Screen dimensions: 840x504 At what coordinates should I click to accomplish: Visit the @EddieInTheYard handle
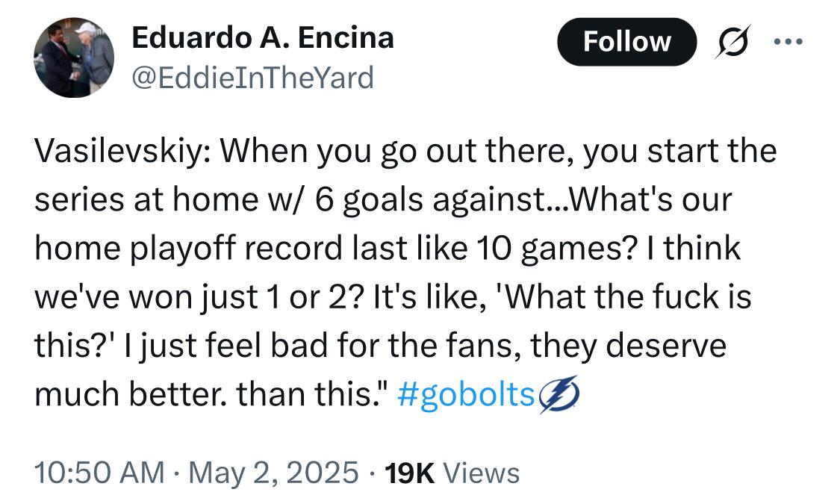(x=252, y=78)
